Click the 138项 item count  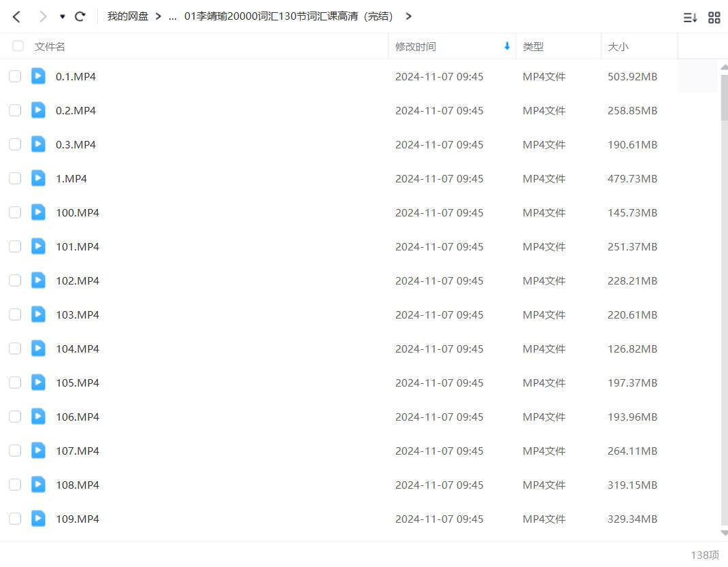tap(705, 555)
